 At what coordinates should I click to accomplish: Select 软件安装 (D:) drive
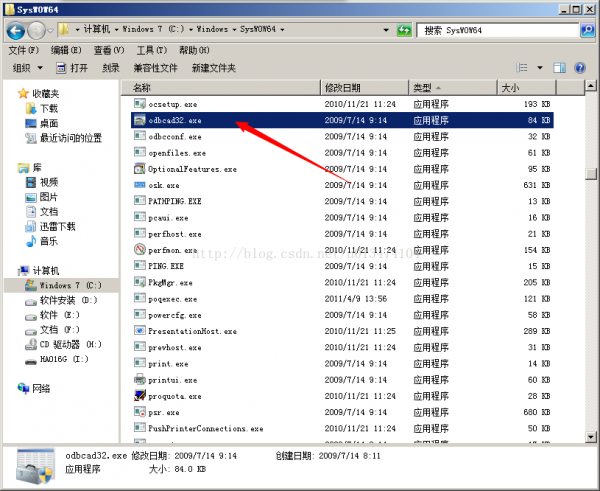point(68,300)
